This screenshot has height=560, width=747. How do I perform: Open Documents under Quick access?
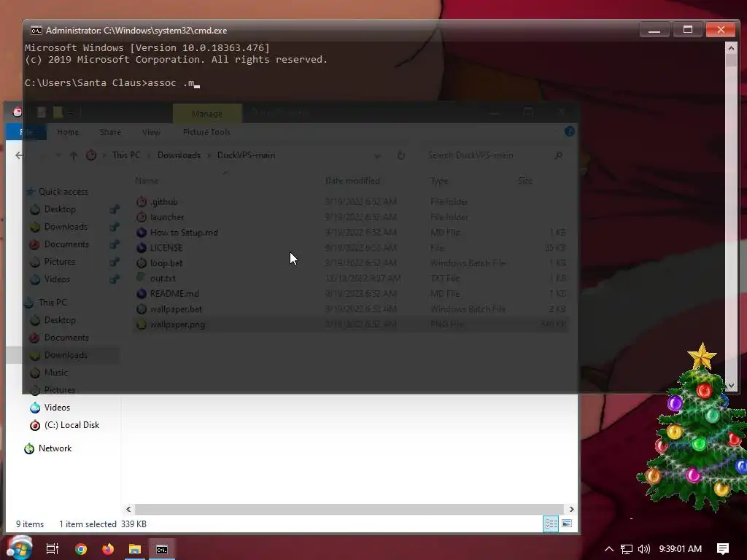point(66,244)
